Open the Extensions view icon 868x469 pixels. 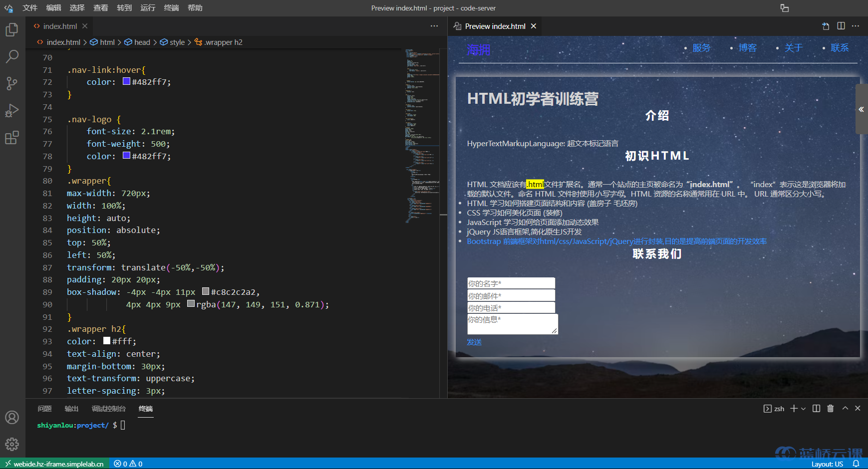[x=12, y=138]
